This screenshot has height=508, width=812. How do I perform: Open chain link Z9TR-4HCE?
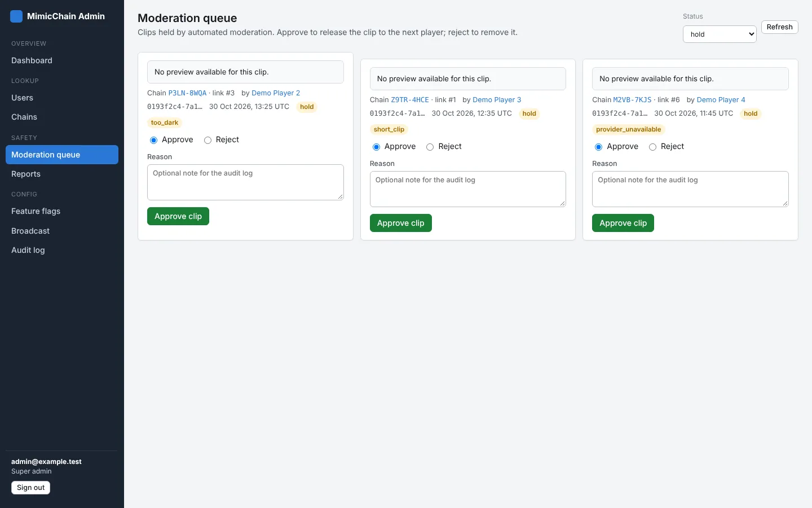pyautogui.click(x=410, y=100)
